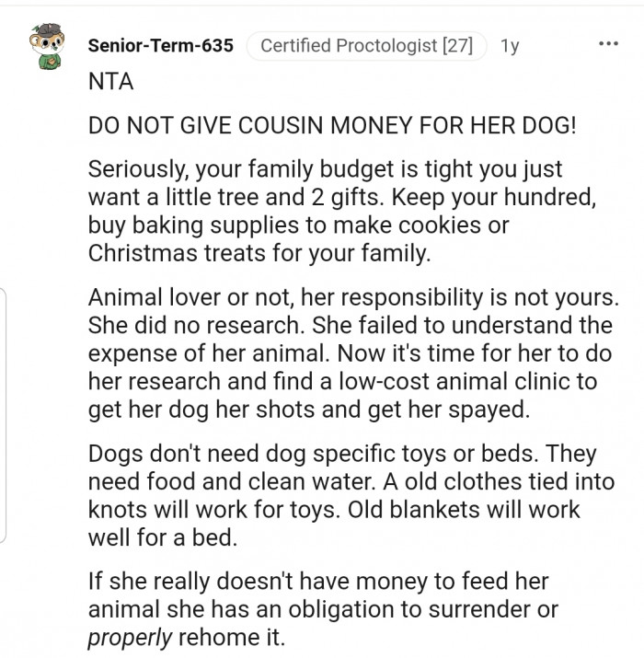Click the all-caps DO NOT GIVE COUSIN MONEY line
The width and height of the screenshot is (644, 658).
pyautogui.click(x=332, y=126)
